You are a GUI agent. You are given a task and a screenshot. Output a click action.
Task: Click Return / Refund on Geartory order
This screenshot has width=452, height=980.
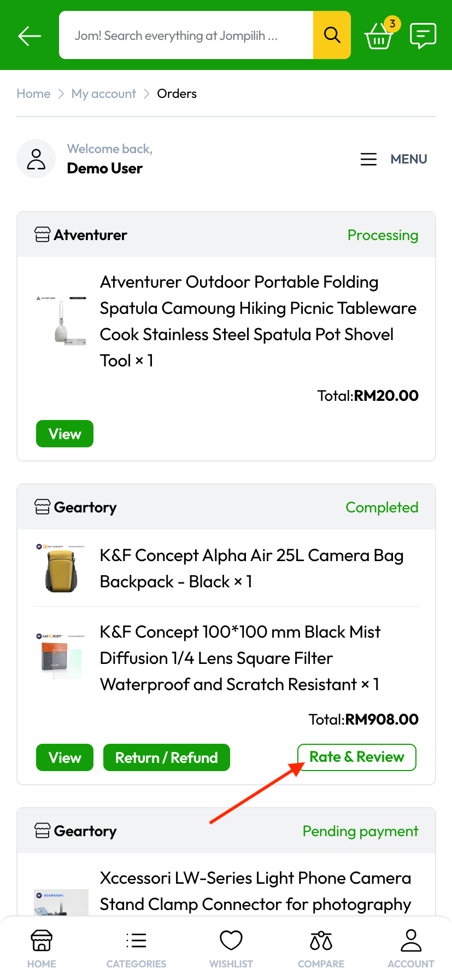coord(166,757)
